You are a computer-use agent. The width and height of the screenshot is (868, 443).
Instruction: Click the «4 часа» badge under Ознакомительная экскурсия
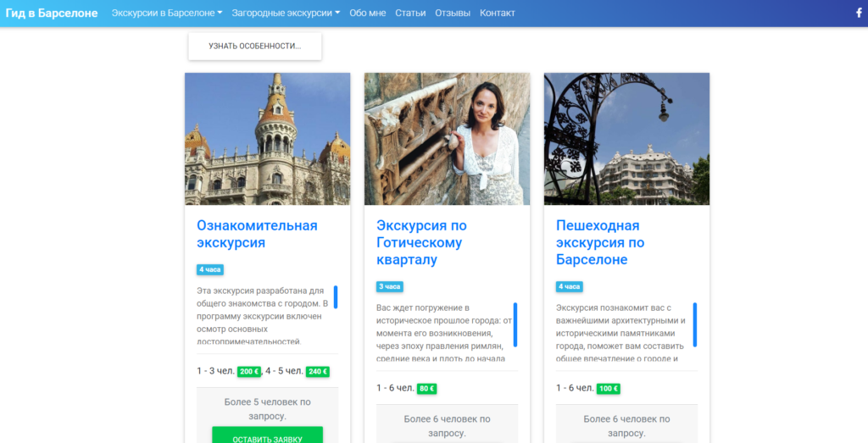pyautogui.click(x=210, y=270)
